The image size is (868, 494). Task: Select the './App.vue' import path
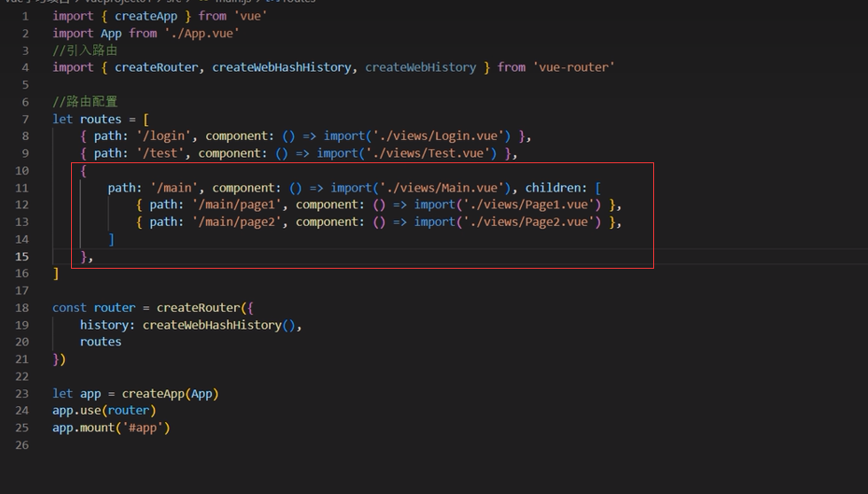pyautogui.click(x=202, y=33)
